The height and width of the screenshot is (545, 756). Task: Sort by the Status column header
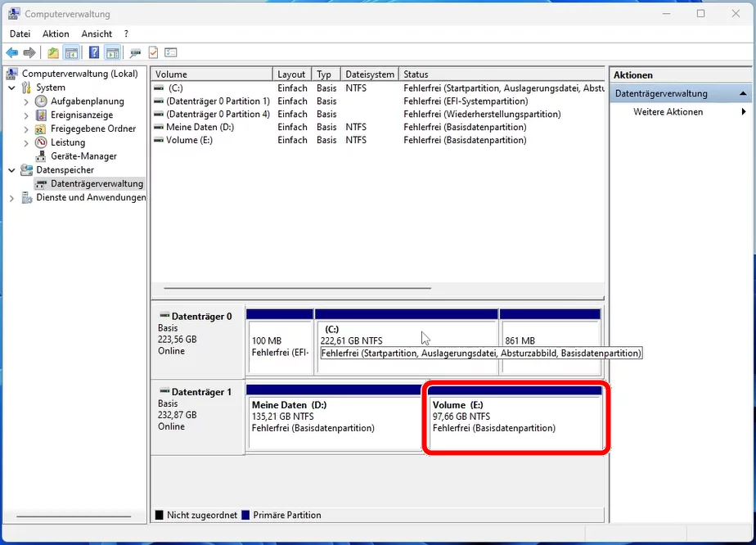502,74
